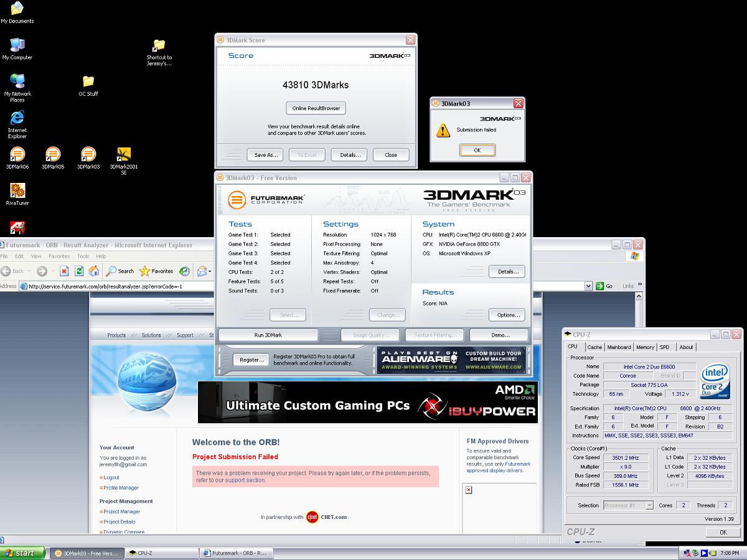Open the IE Favorites star button
This screenshot has height=560, width=747.
156,271
